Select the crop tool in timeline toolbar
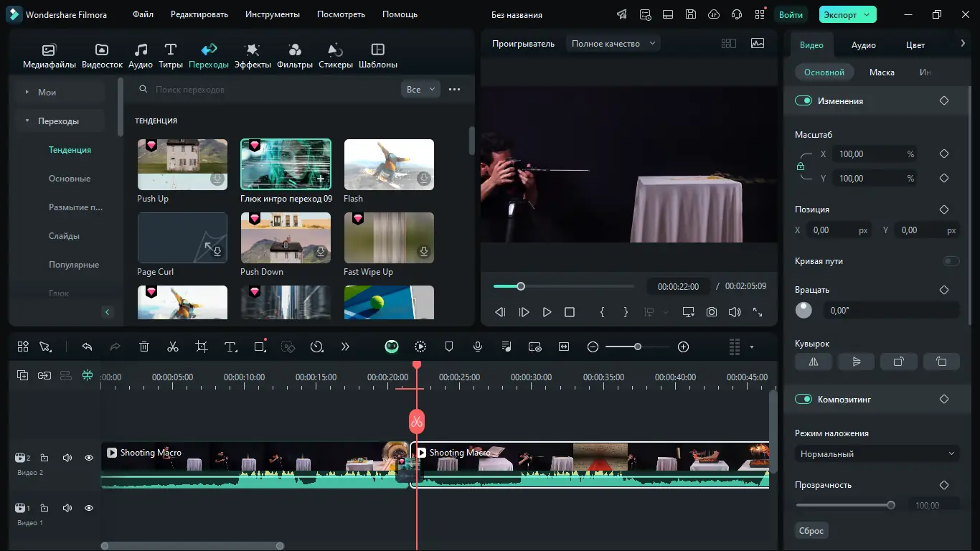The width and height of the screenshot is (980, 551). 202,347
